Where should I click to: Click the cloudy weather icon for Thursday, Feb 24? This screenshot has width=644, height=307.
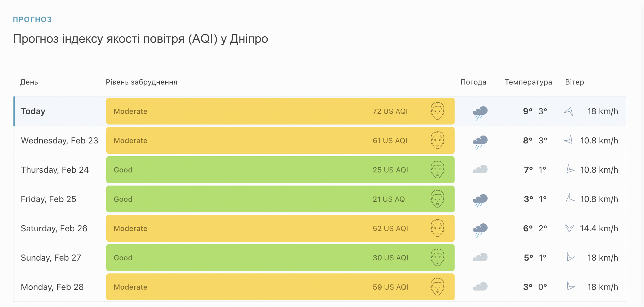click(480, 169)
